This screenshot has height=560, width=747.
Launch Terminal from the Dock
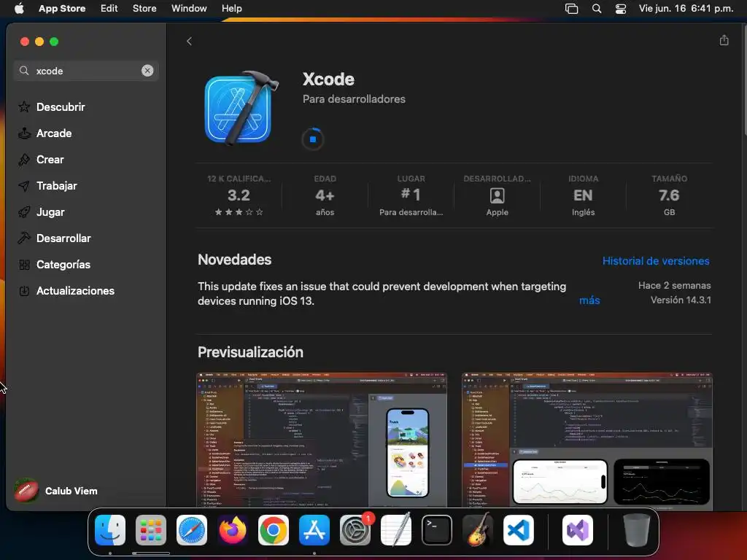pyautogui.click(x=437, y=530)
